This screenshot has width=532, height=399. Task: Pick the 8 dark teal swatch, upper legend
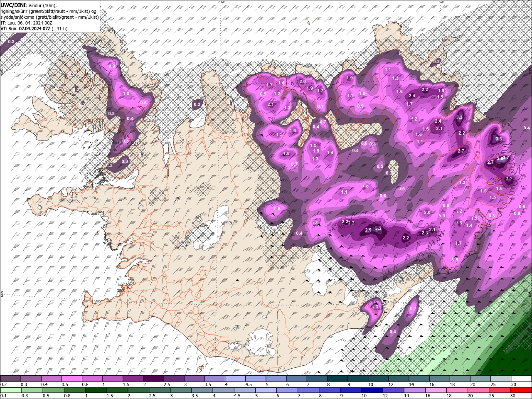[x=337, y=379]
